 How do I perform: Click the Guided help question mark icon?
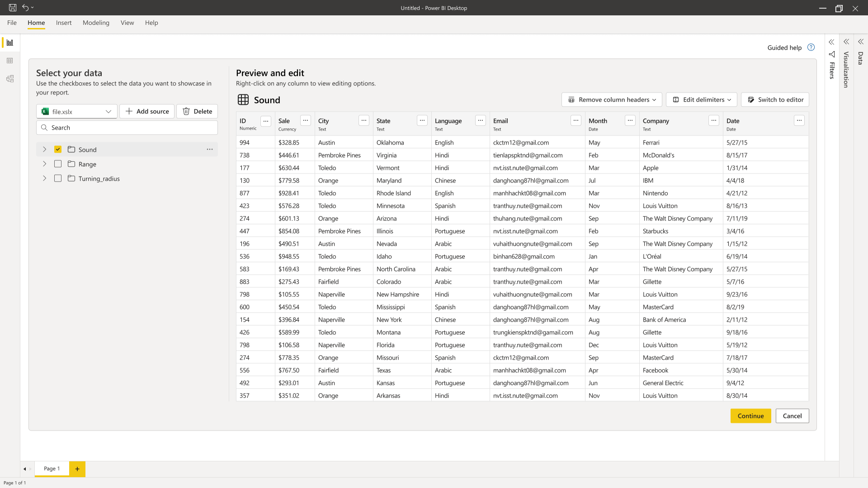[811, 47]
